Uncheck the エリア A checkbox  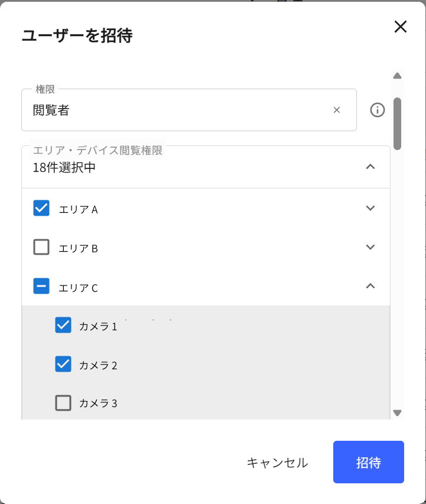(x=41, y=208)
